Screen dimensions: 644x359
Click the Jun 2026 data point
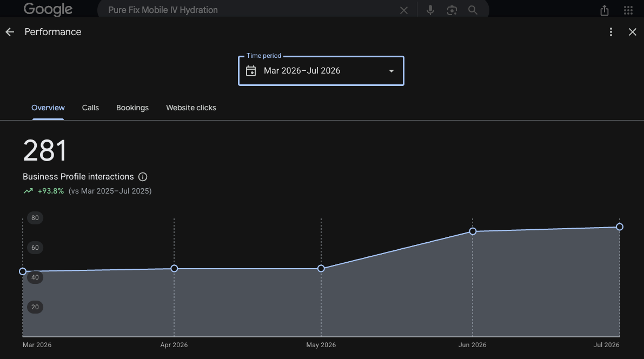473,231
